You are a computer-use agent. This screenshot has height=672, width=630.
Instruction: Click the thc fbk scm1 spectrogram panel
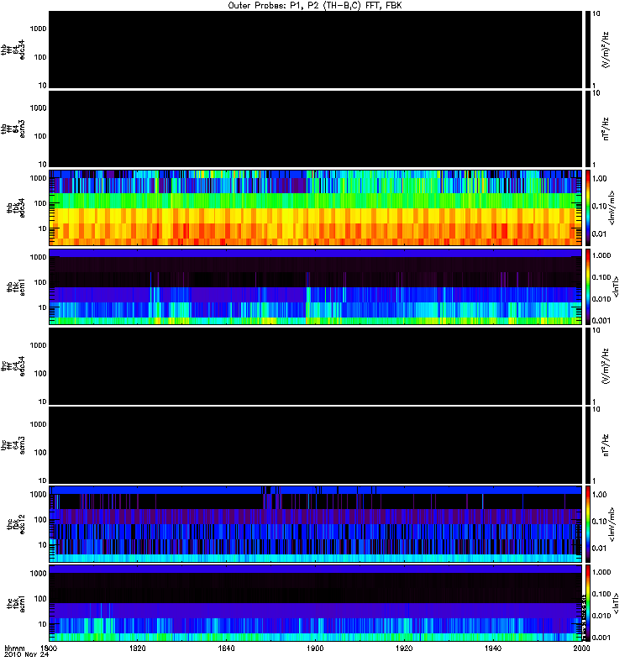coord(316,603)
